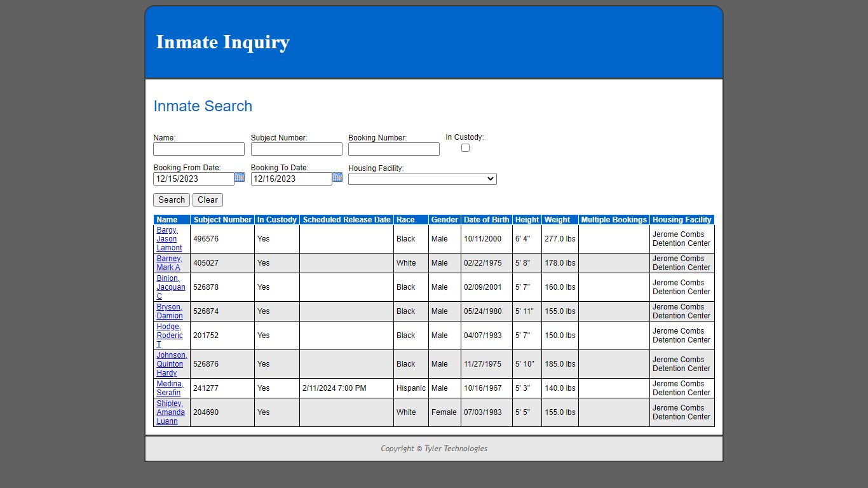This screenshot has height=488, width=868.
Task: Click the 5' 11" height cell
Action: 527,311
